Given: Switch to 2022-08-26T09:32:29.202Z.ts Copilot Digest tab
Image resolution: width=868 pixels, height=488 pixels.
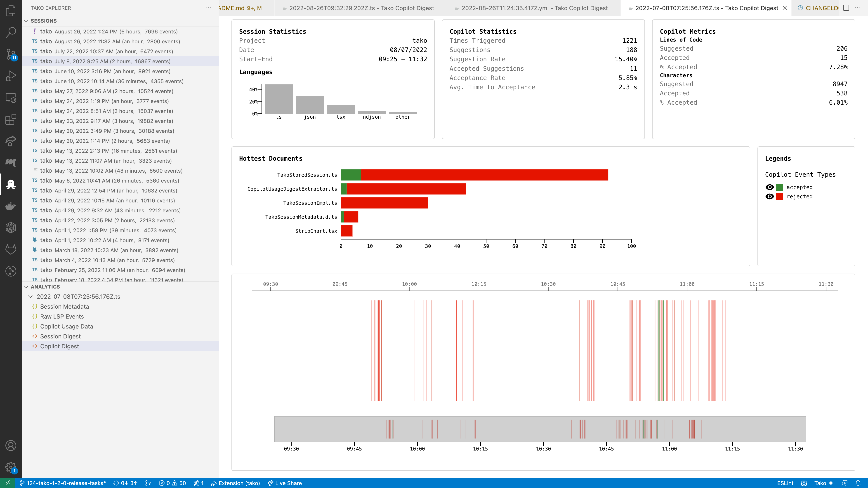Looking at the screenshot, I should [x=361, y=8].
